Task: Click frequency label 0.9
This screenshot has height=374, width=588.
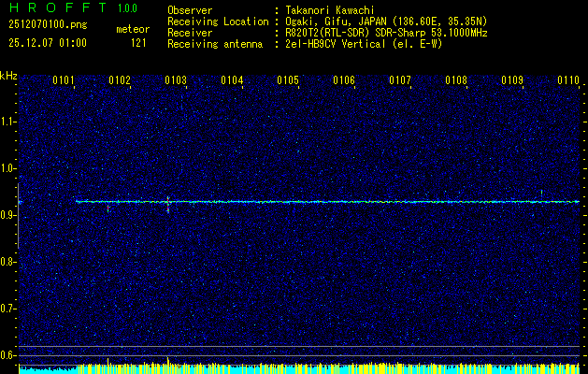Action: tap(8, 215)
